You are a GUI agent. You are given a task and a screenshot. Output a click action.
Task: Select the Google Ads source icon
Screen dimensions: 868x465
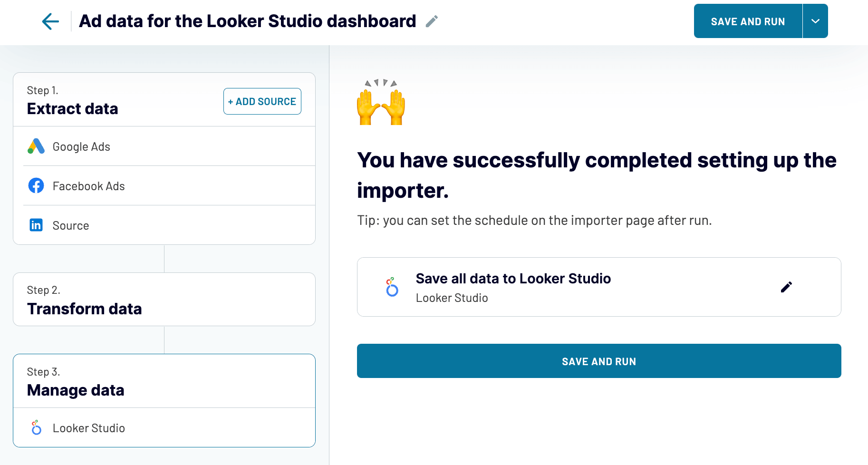[x=36, y=146]
